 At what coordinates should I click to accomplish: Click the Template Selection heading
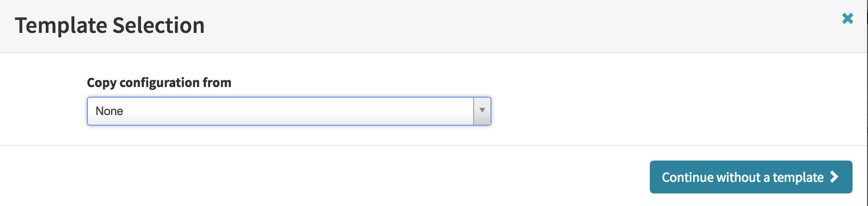(x=110, y=25)
